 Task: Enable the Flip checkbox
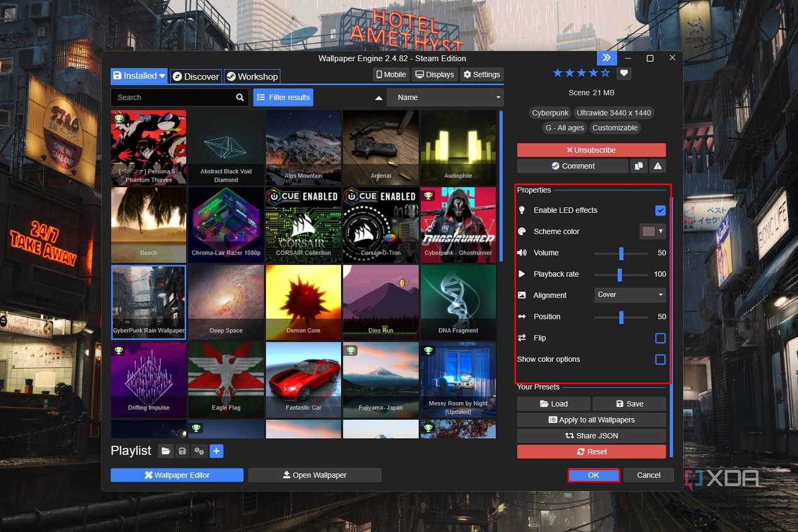(660, 338)
